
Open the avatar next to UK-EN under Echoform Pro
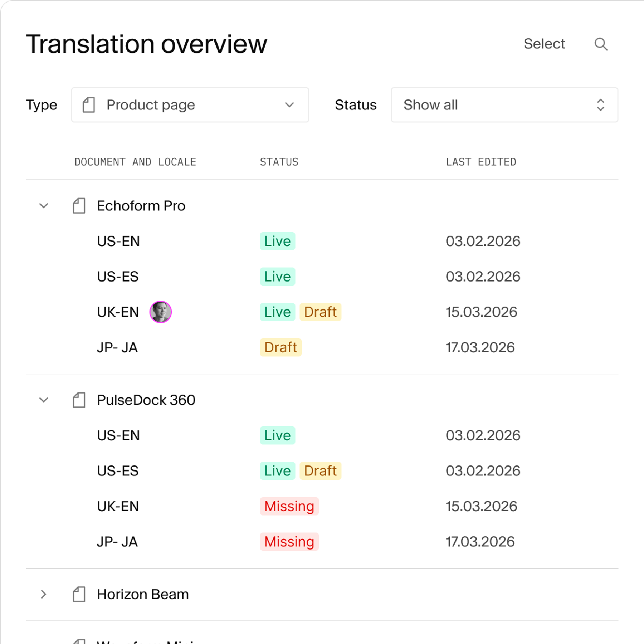pyautogui.click(x=160, y=312)
